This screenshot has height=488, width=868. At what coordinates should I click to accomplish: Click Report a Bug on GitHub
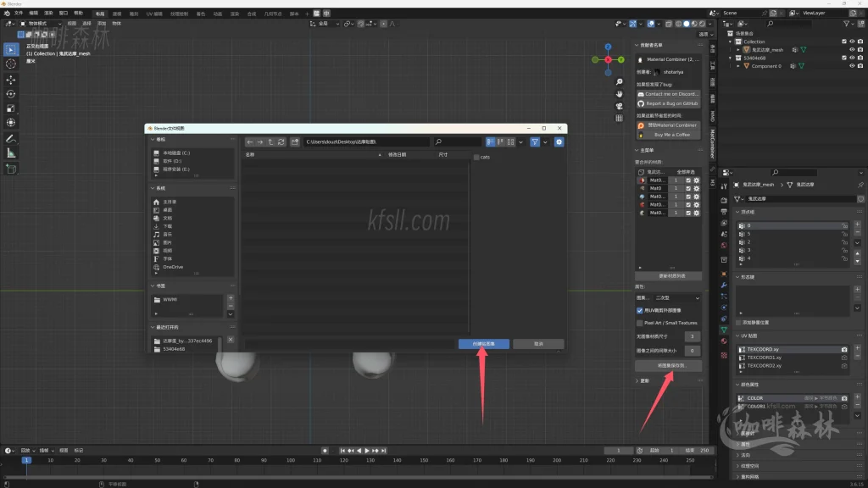(669, 103)
